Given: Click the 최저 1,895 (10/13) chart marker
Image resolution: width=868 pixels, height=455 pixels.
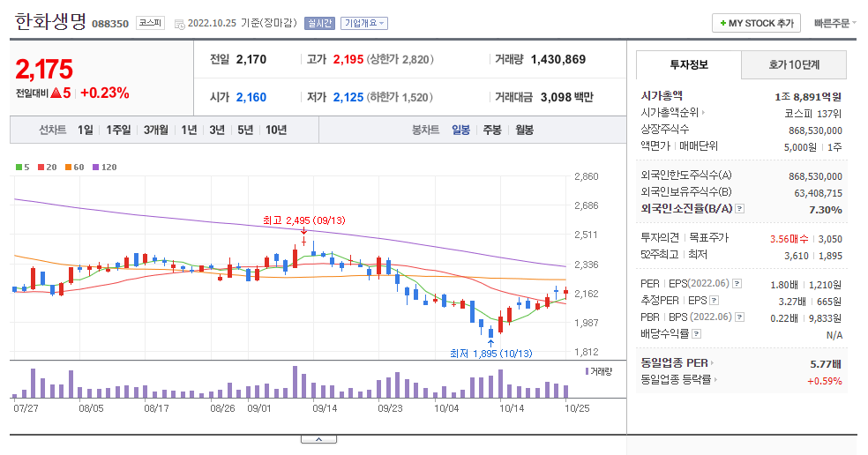Looking at the screenshot, I should tap(491, 353).
